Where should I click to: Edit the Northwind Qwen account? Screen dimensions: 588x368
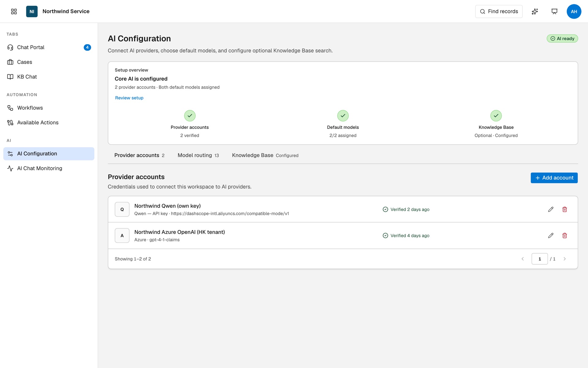[x=551, y=209]
